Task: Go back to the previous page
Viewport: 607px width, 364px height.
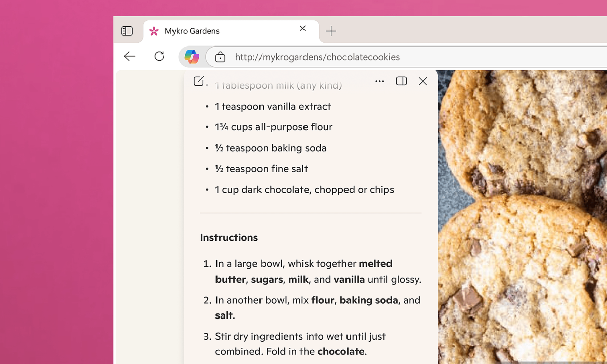Action: tap(130, 57)
